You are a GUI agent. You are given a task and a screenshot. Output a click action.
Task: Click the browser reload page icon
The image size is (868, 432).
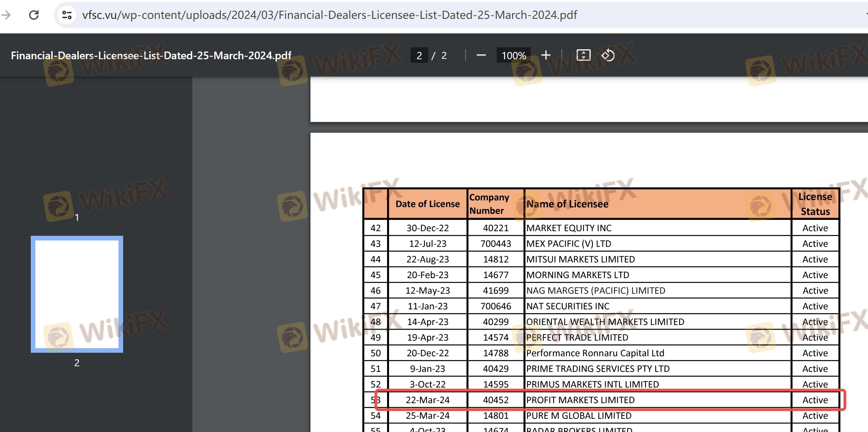pyautogui.click(x=34, y=15)
